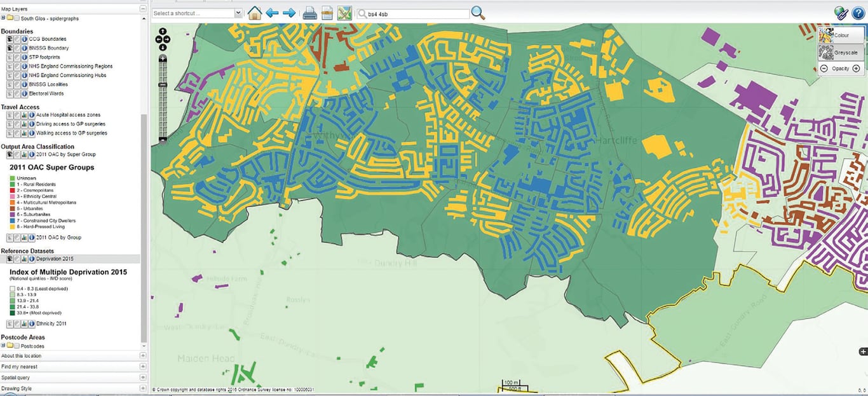Viewport: 868px width, 396px height.
Task: Click the globe link icon in toolbar
Action: [841, 13]
